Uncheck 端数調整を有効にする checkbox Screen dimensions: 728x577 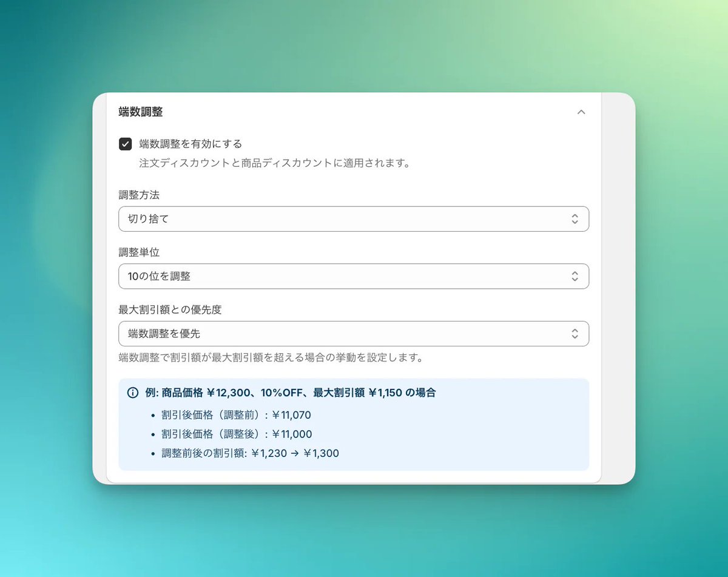125,144
